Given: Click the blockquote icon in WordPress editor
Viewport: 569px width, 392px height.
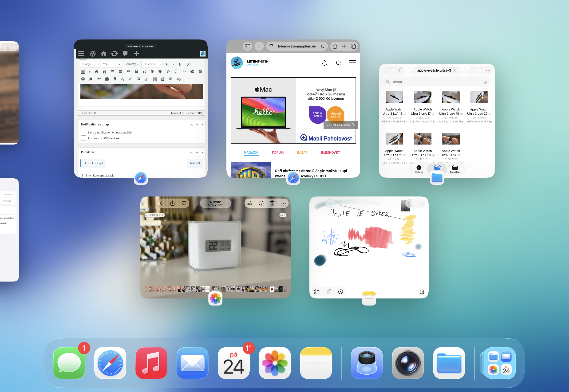Looking at the screenshot, I should coord(144,72).
